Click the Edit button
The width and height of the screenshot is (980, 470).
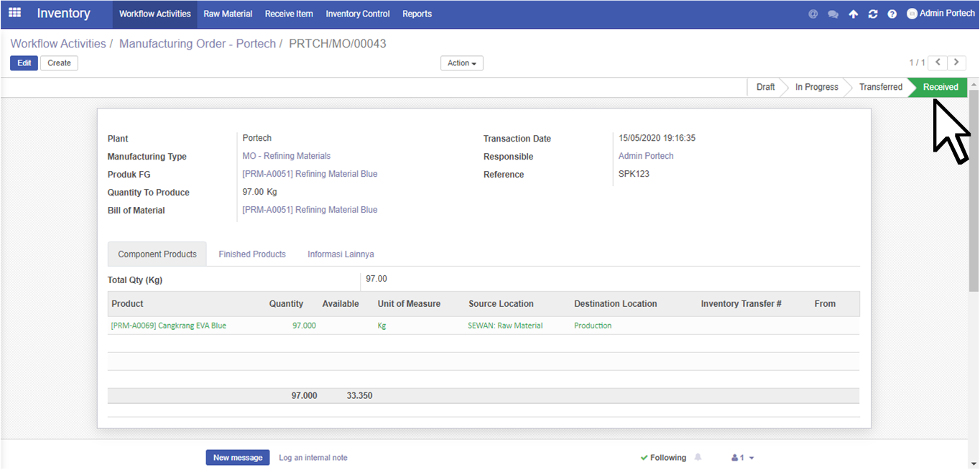click(x=24, y=63)
